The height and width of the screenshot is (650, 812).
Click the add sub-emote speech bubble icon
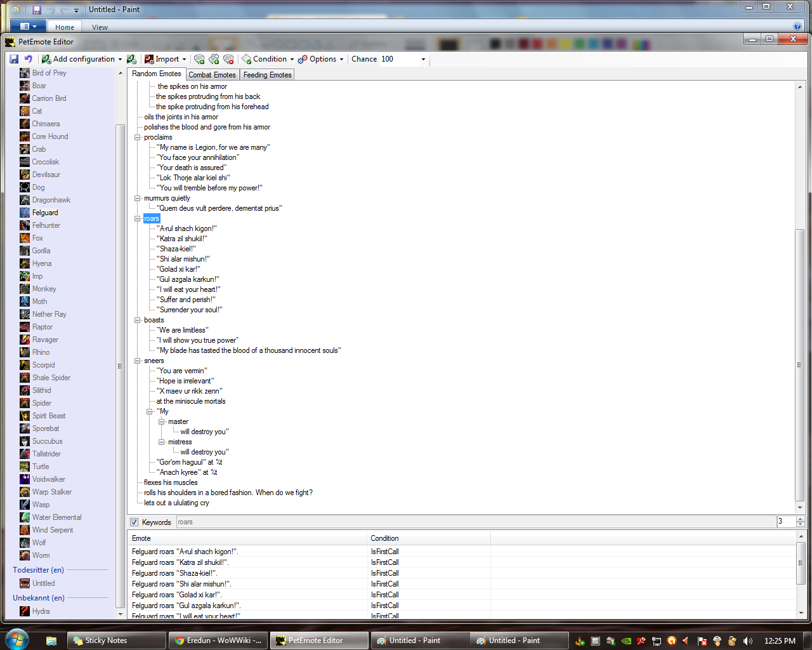pyautogui.click(x=214, y=59)
